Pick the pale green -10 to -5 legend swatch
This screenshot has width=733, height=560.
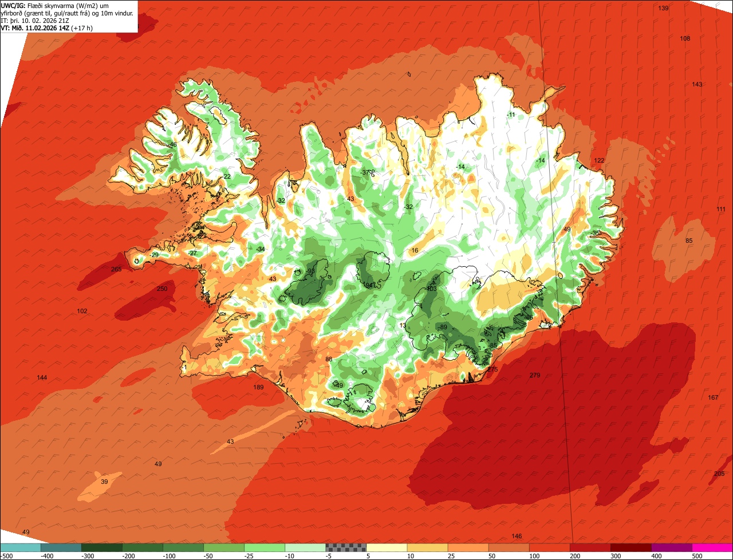point(305,547)
